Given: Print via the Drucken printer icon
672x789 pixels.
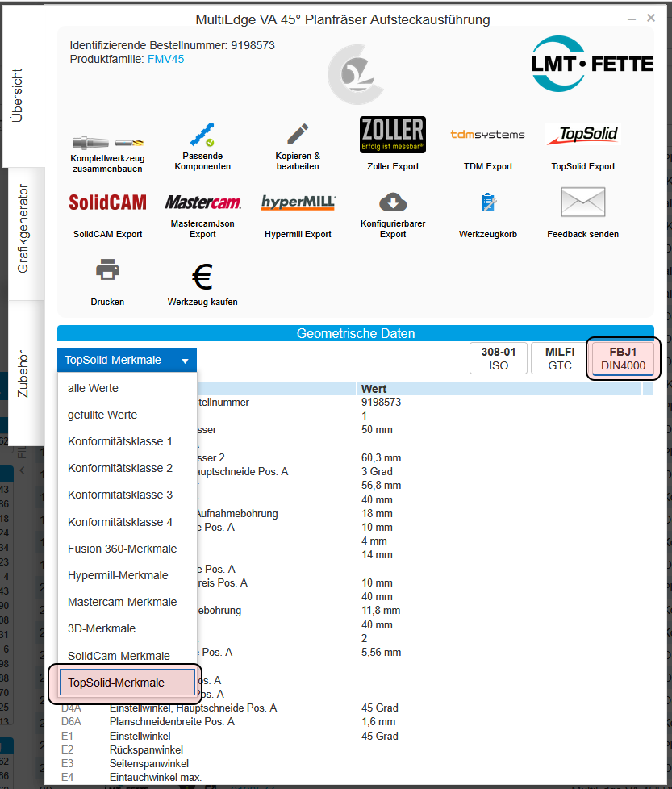Looking at the screenshot, I should [x=107, y=269].
